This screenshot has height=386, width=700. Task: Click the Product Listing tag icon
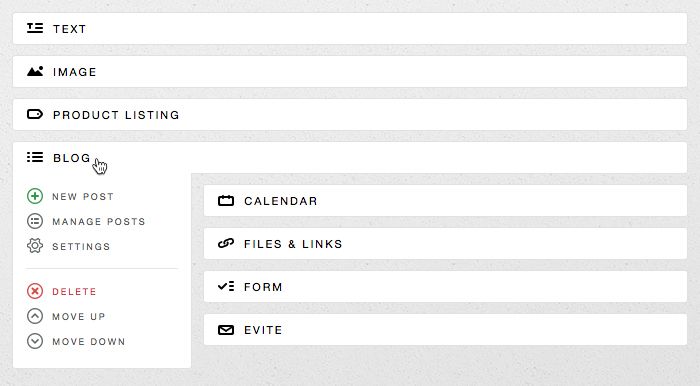point(35,115)
